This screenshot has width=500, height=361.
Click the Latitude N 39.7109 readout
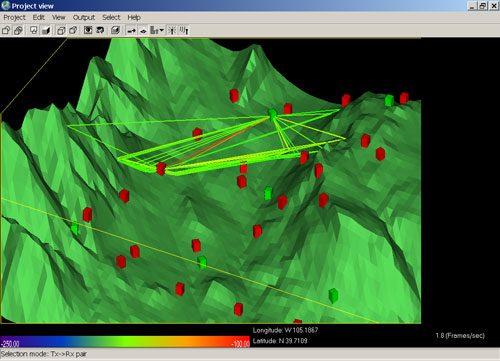pyautogui.click(x=280, y=341)
